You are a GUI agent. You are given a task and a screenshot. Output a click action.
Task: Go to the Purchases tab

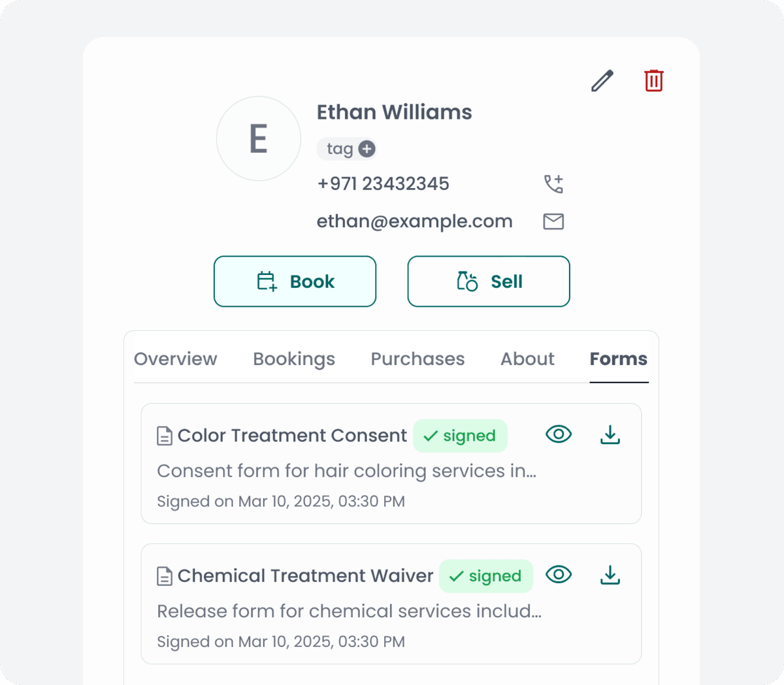tap(417, 359)
